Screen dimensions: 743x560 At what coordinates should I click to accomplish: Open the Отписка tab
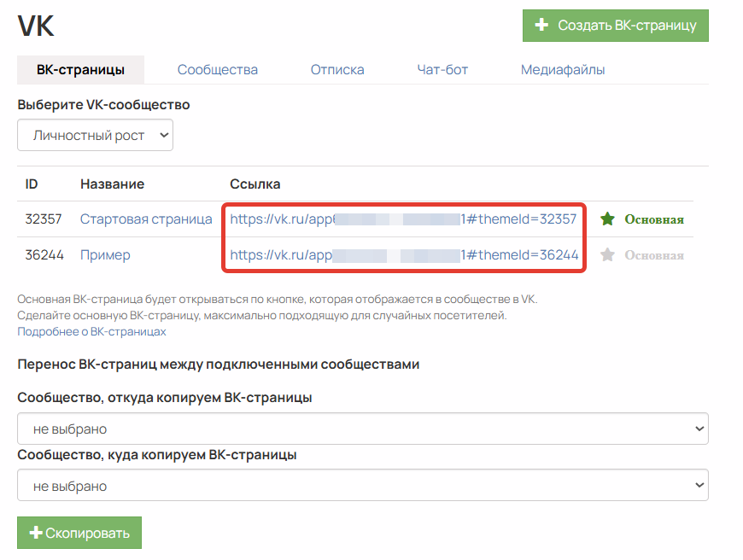[337, 70]
